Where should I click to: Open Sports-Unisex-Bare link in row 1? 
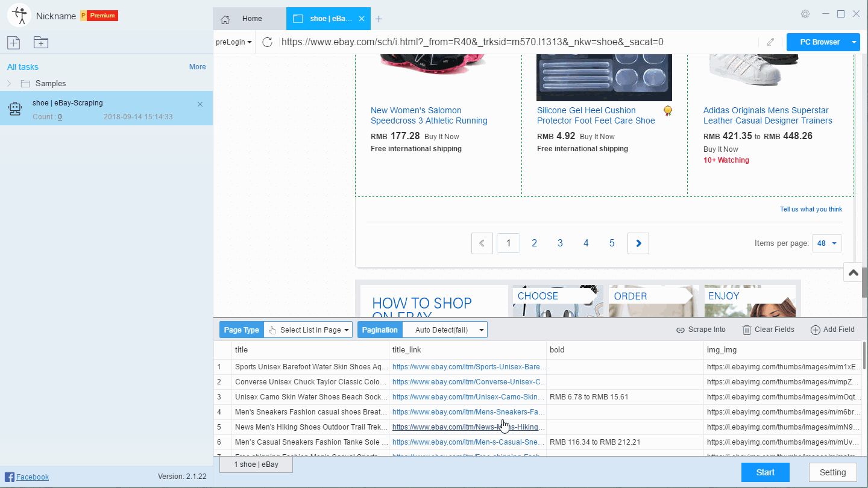click(469, 366)
